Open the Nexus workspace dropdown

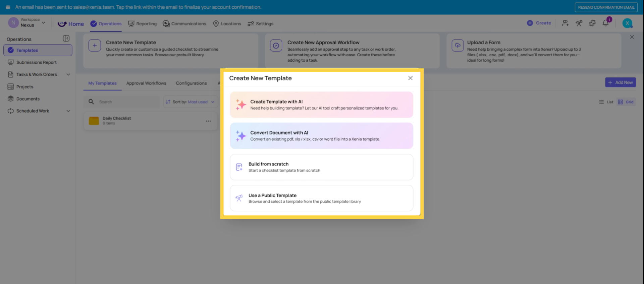27,22
